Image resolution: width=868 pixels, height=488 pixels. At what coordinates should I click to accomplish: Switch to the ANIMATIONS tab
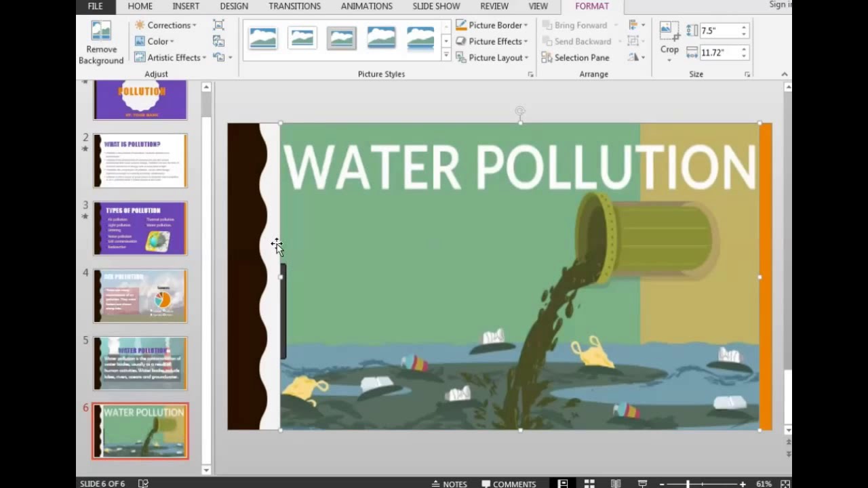[366, 6]
